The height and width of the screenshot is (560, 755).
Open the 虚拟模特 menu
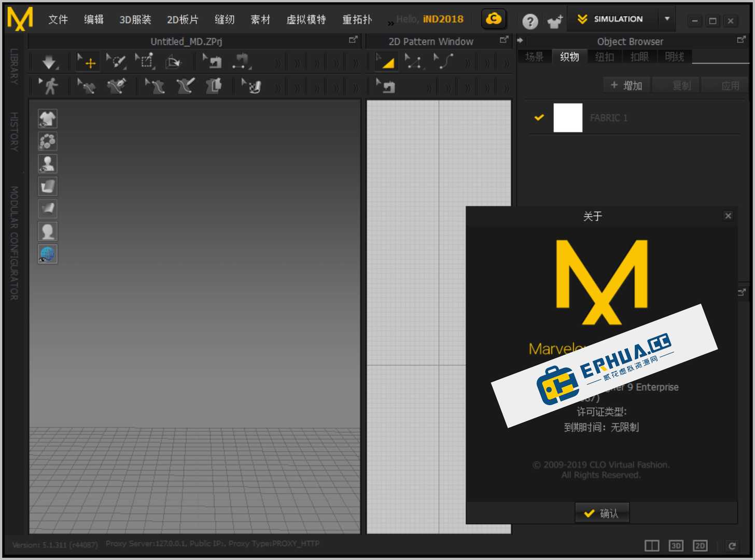306,20
